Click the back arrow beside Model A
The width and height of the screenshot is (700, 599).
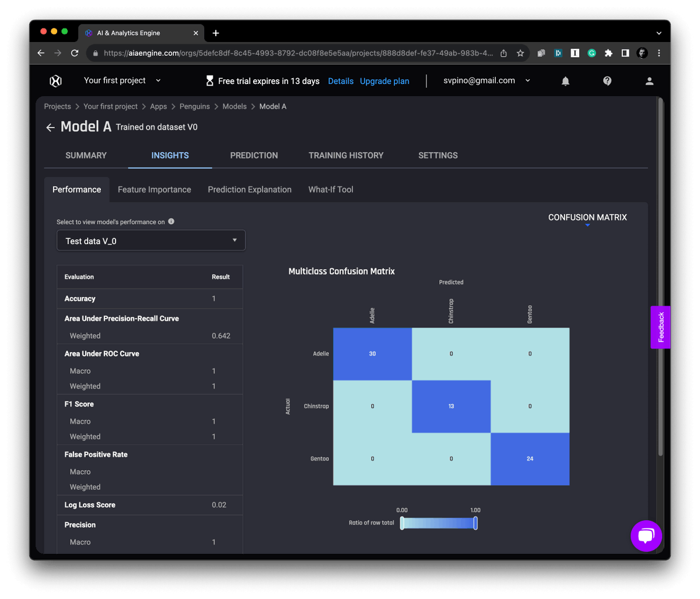(x=50, y=127)
